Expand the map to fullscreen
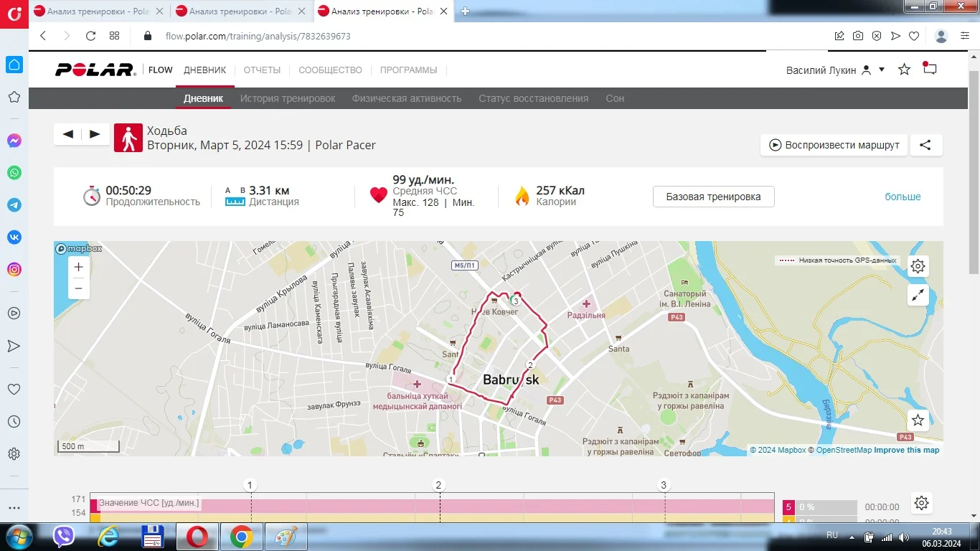 click(918, 295)
